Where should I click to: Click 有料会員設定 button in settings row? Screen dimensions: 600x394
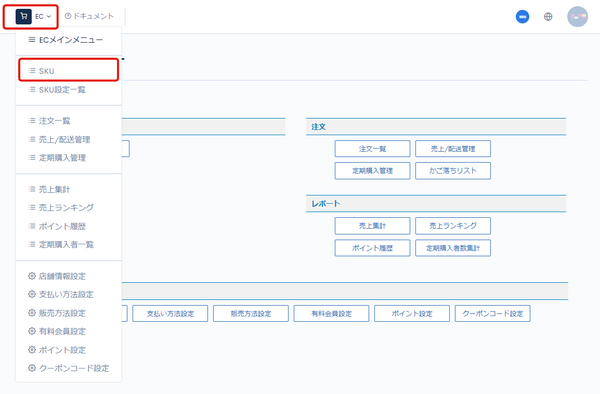[x=331, y=314]
